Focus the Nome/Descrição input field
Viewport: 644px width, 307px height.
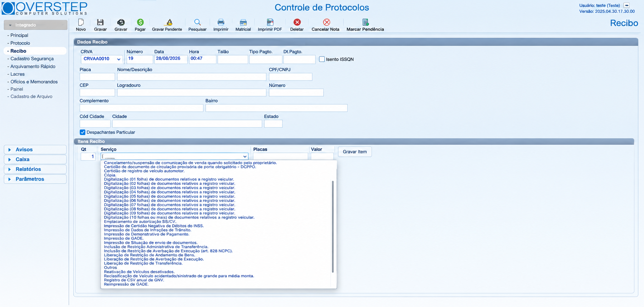(x=192, y=77)
